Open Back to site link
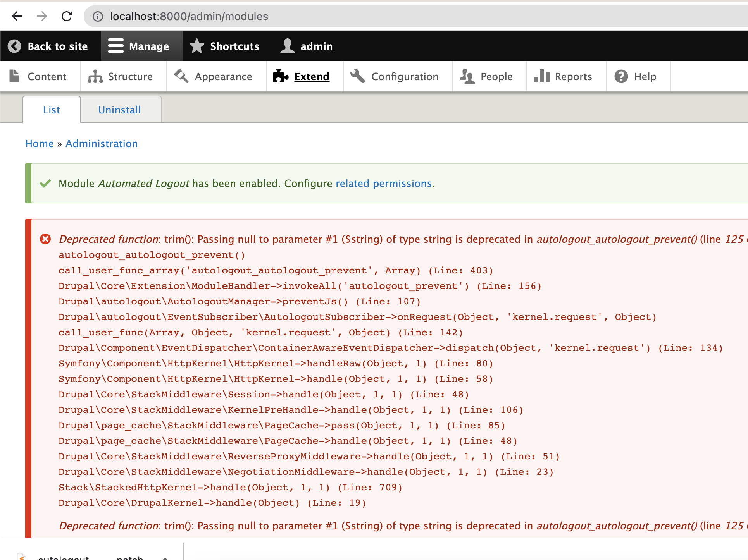Image resolution: width=748 pixels, height=560 pixels. click(50, 46)
